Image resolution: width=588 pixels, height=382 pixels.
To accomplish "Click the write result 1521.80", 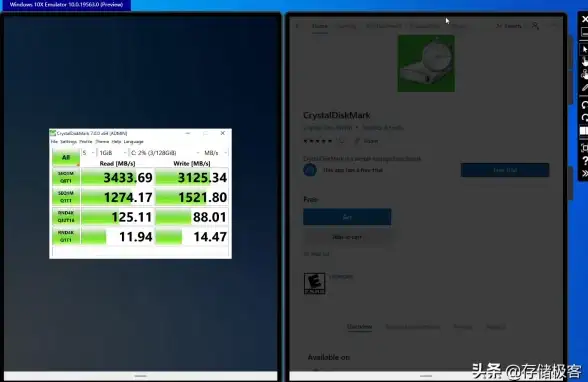I will (x=192, y=197).
